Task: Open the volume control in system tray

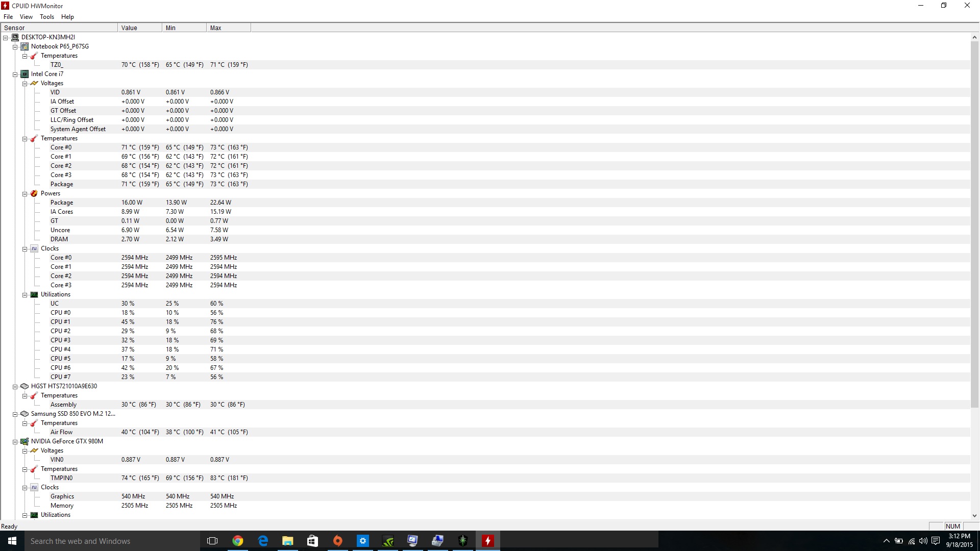Action: tap(923, 541)
